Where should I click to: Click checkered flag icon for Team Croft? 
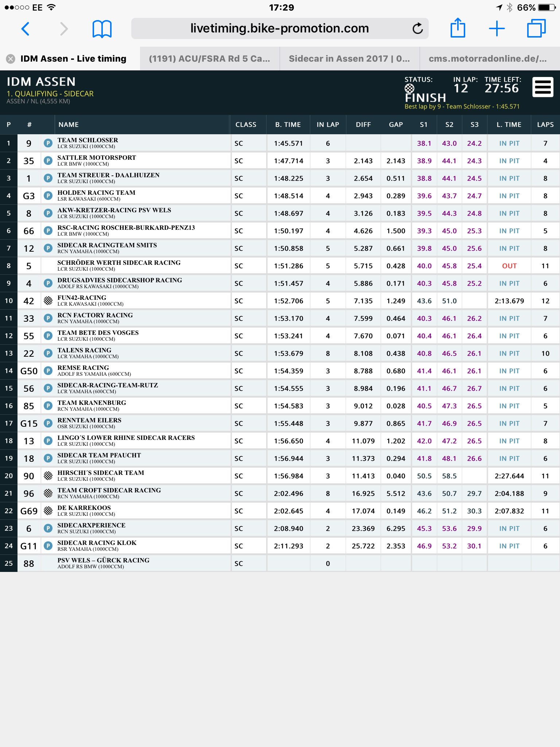[x=48, y=494]
